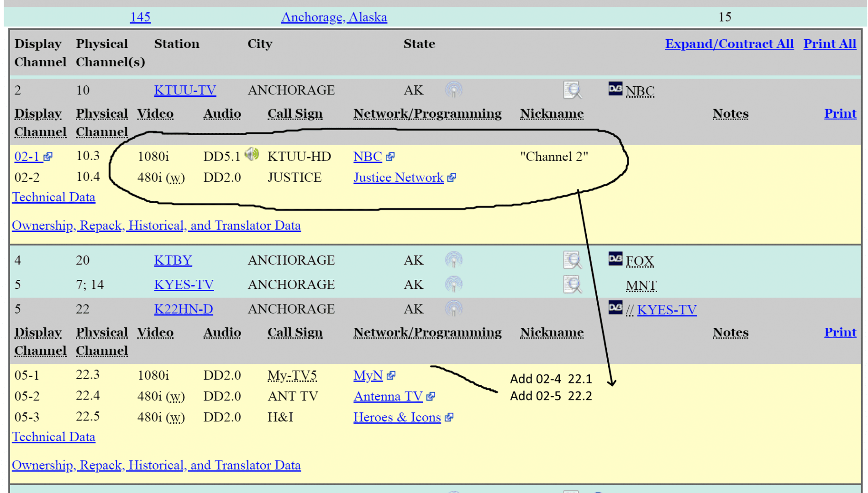Viewport: 868px width, 493px height.
Task: Open the KYES-TV link in K22HN-D row
Action: click(667, 309)
